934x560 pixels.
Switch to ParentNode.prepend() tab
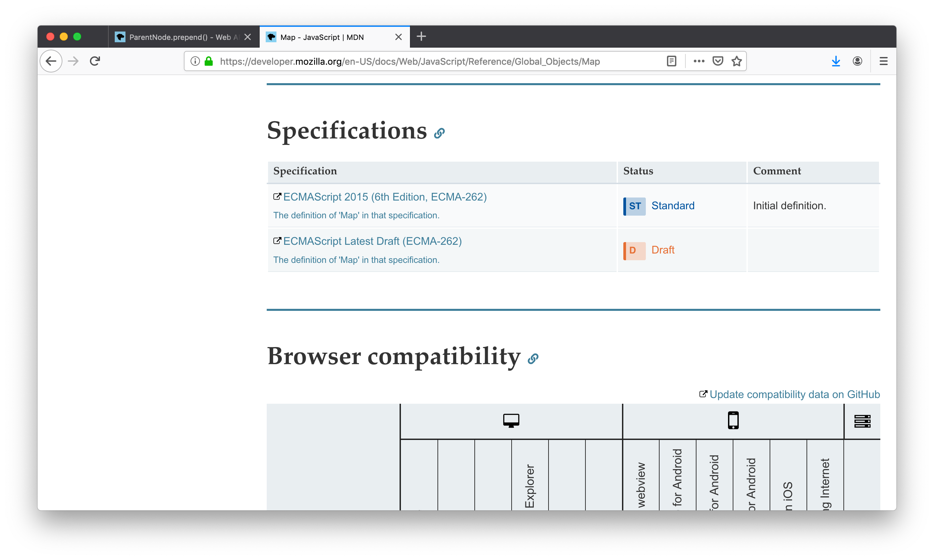[179, 37]
